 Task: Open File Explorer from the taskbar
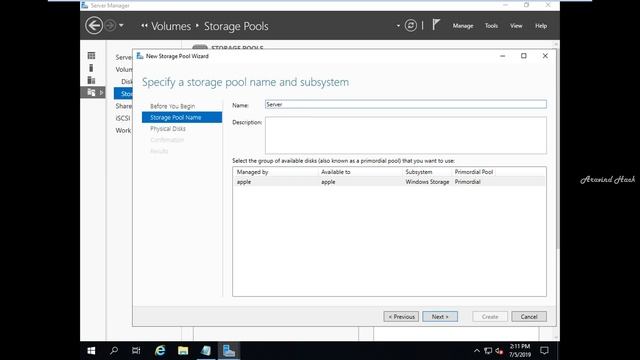click(x=183, y=351)
